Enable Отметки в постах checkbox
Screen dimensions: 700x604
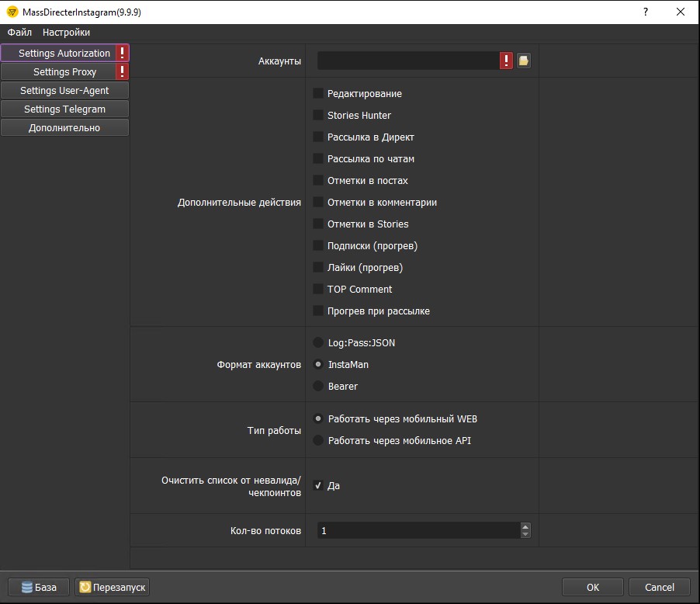(318, 180)
